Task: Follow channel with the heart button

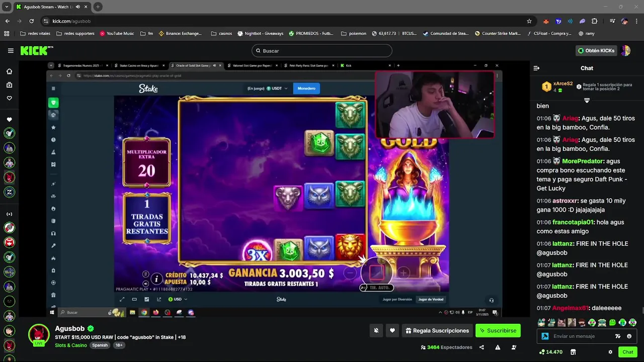Action: (392, 331)
